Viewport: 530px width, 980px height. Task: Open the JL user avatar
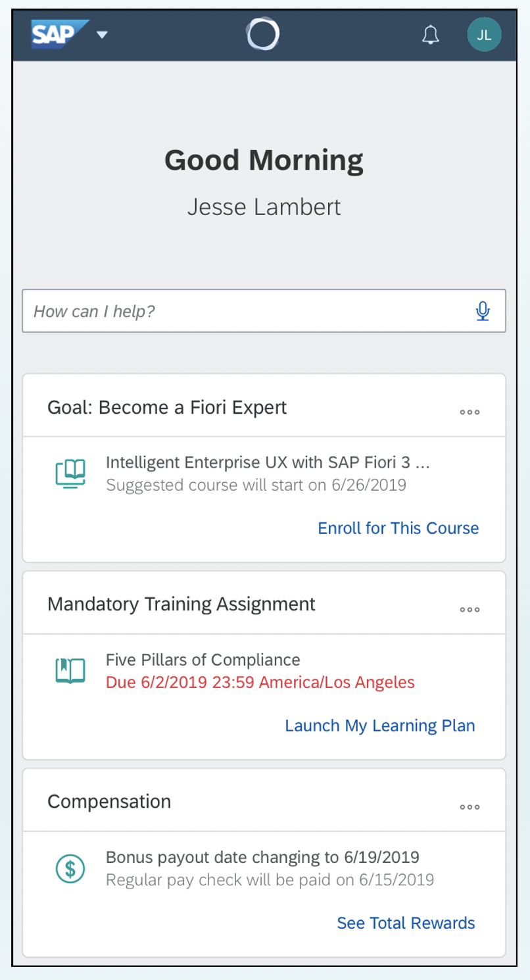click(484, 35)
